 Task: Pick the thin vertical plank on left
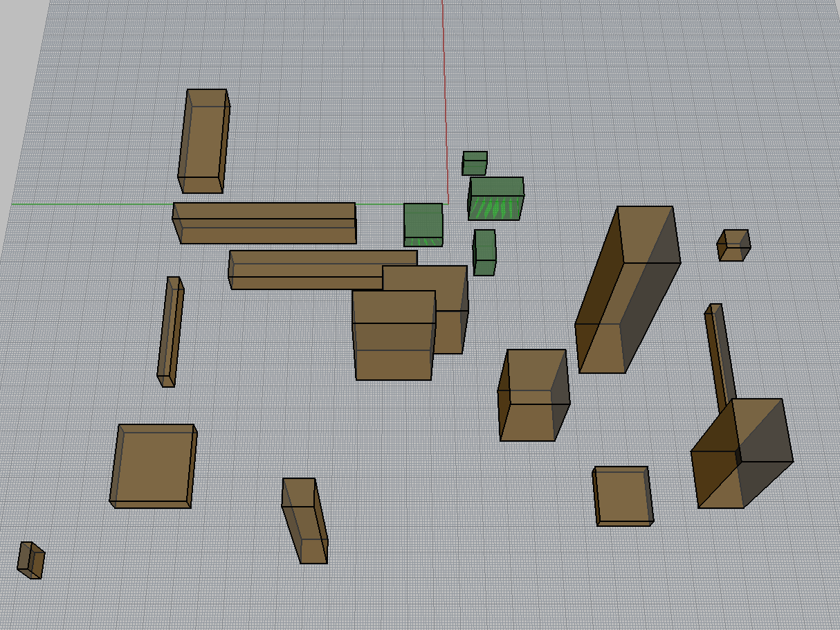pos(170,331)
